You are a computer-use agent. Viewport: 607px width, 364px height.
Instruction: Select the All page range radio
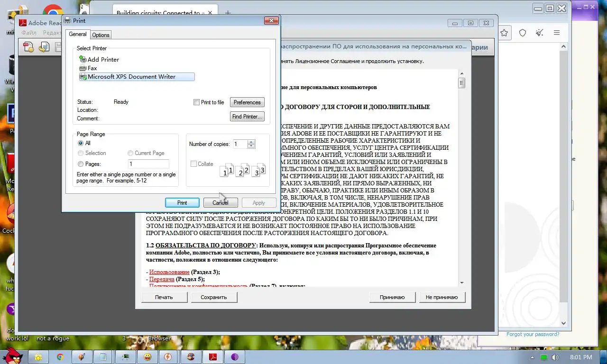pos(81,143)
